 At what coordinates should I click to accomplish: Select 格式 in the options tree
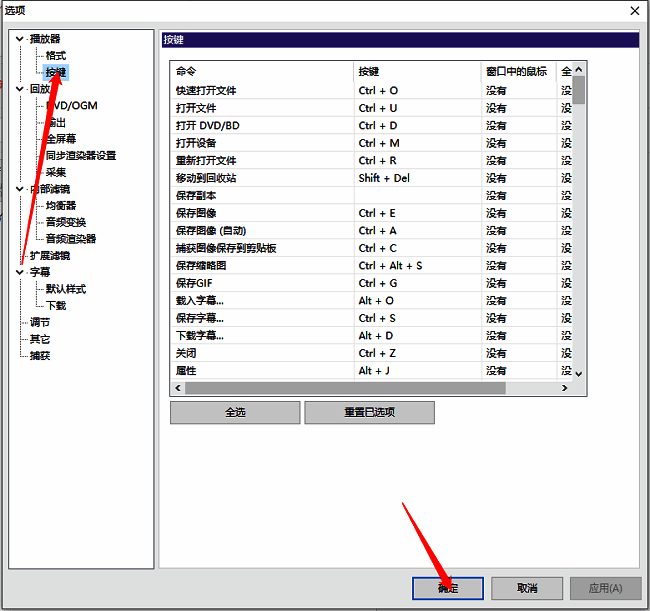[55, 56]
